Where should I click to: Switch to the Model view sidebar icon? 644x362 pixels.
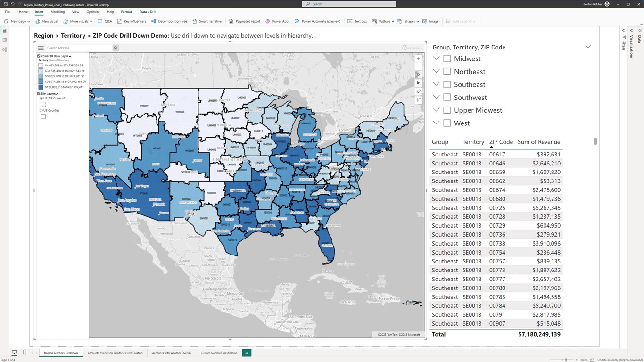[x=5, y=49]
